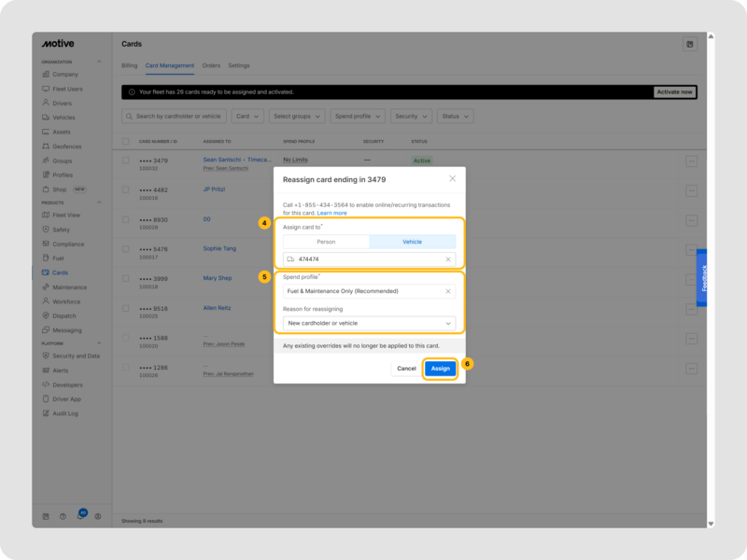Image resolution: width=747 pixels, height=560 pixels.
Task: Expand the Reason for reassigning dropdown
Action: pyautogui.click(x=369, y=323)
